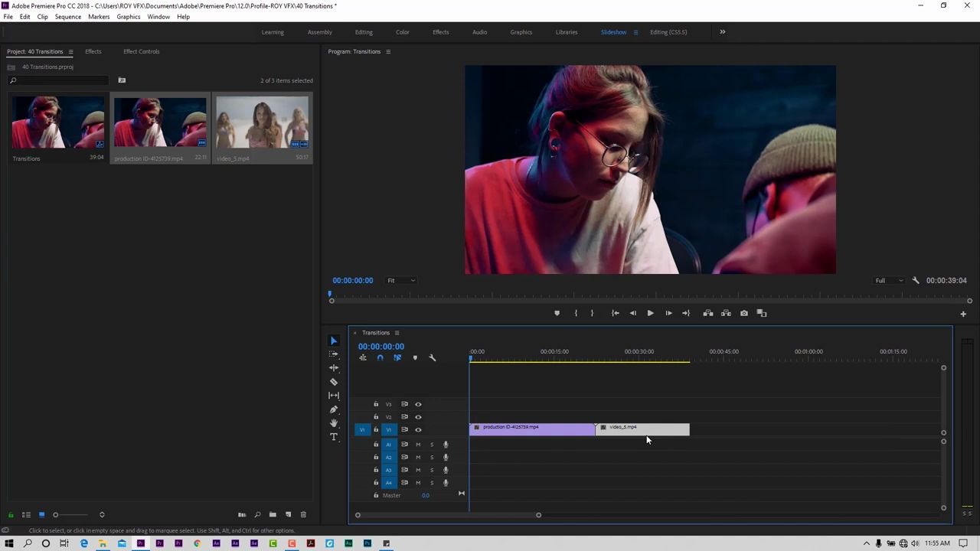The width and height of the screenshot is (980, 551).
Task: Select the Ripple Edit tool
Action: tap(334, 368)
